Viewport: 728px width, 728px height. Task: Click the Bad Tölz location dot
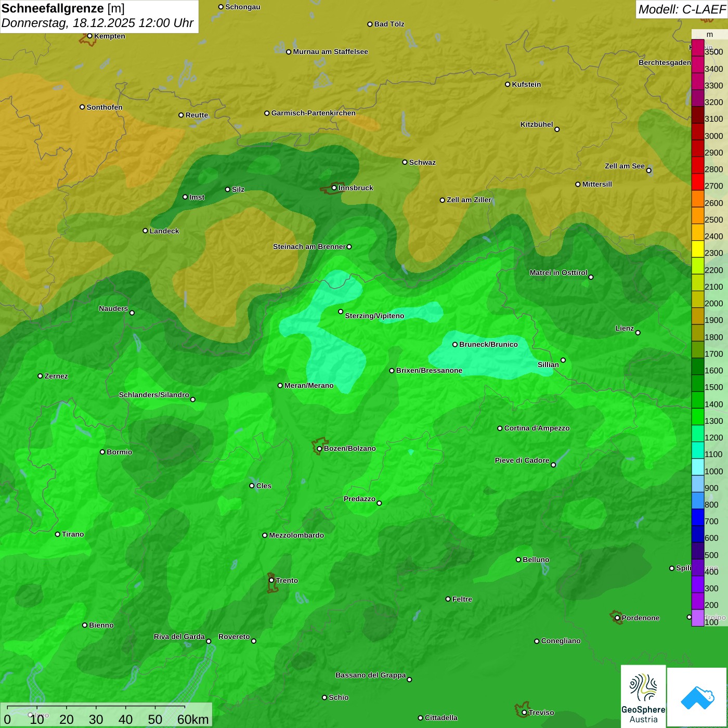pos(370,24)
